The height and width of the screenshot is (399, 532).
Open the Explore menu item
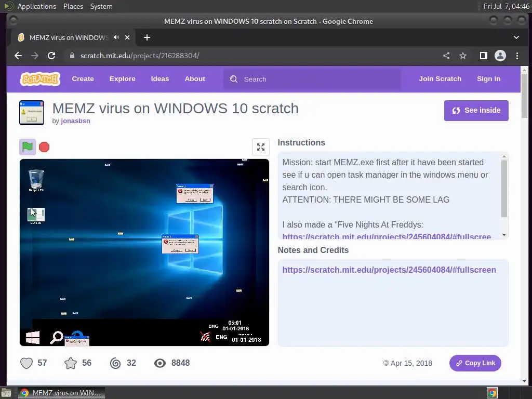122,79
